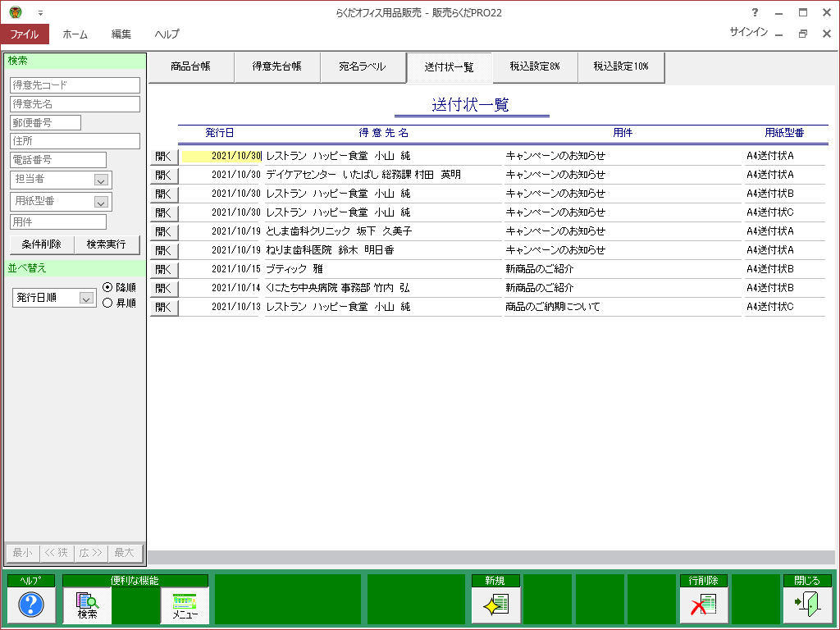Switch to the 宛名ラベル tab
840x630 pixels.
click(363, 66)
